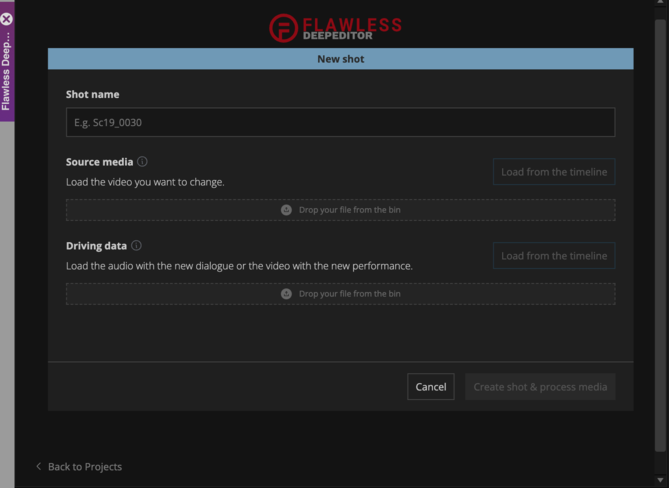Focus the Shot name input field

tap(340, 122)
